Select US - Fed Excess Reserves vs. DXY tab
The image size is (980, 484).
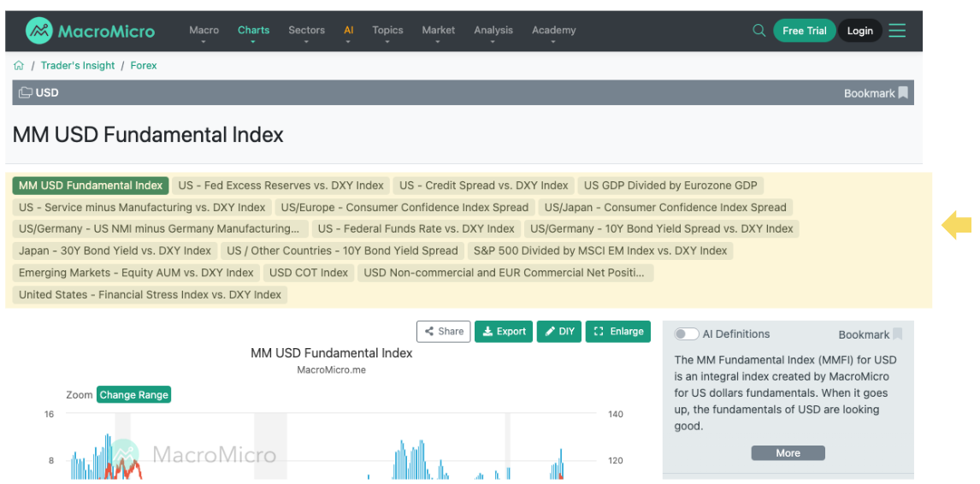point(281,186)
